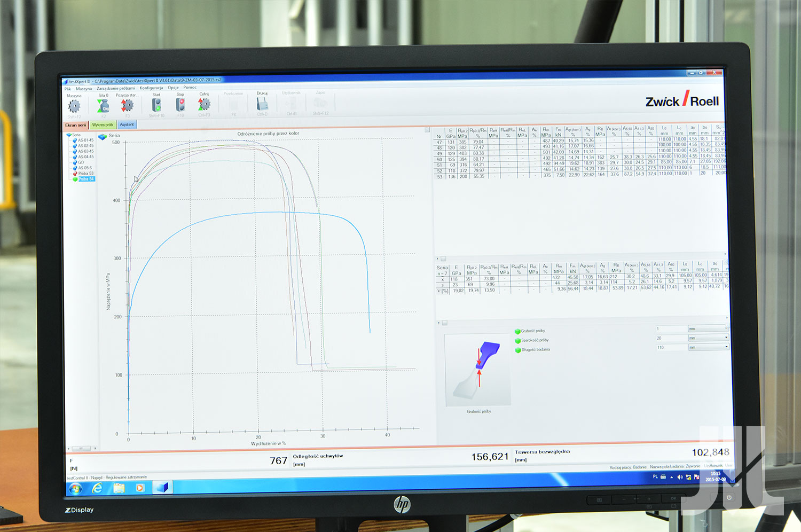Select specimen AS-05-6 in the tree
The width and height of the screenshot is (801, 532).
[85, 168]
